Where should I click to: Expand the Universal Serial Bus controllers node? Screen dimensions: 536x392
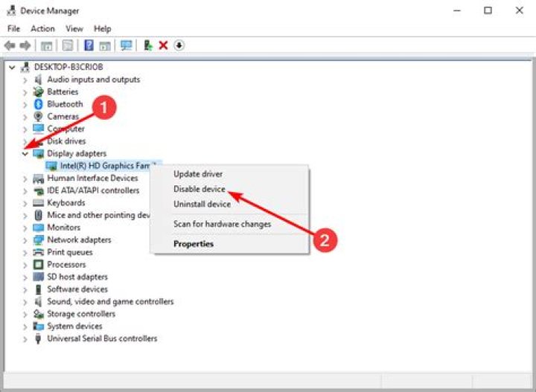(25, 338)
